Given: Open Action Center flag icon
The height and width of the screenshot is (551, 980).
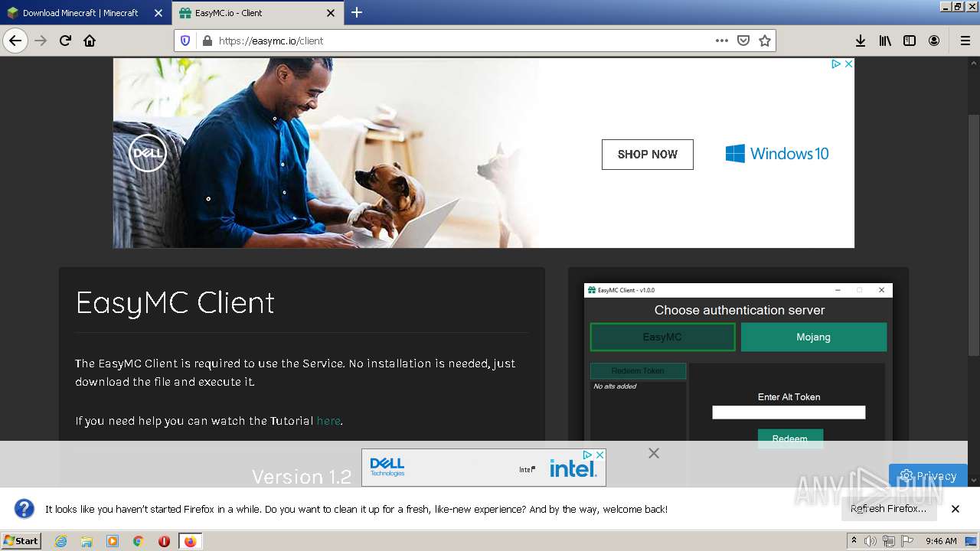Looking at the screenshot, I should [907, 541].
